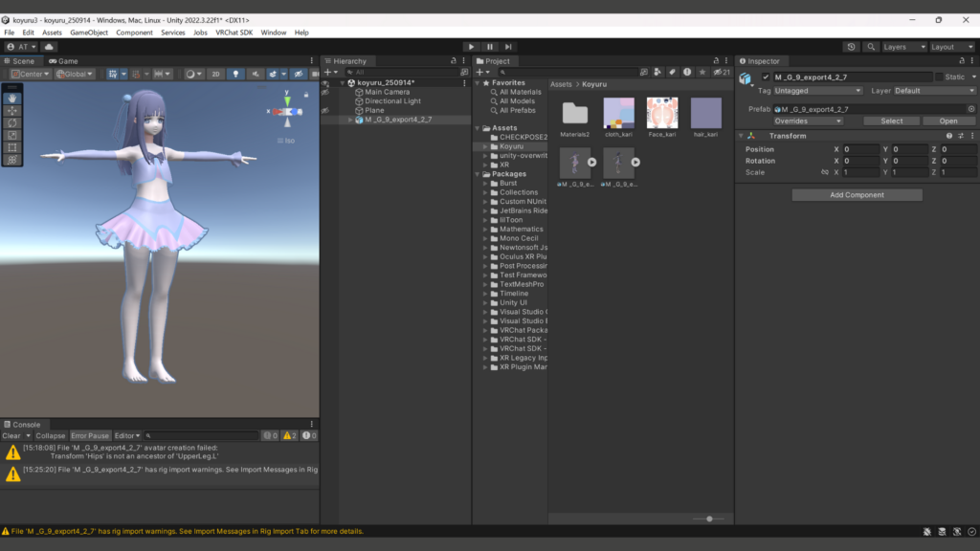
Task: Click the Step frame button
Action: click(508, 47)
